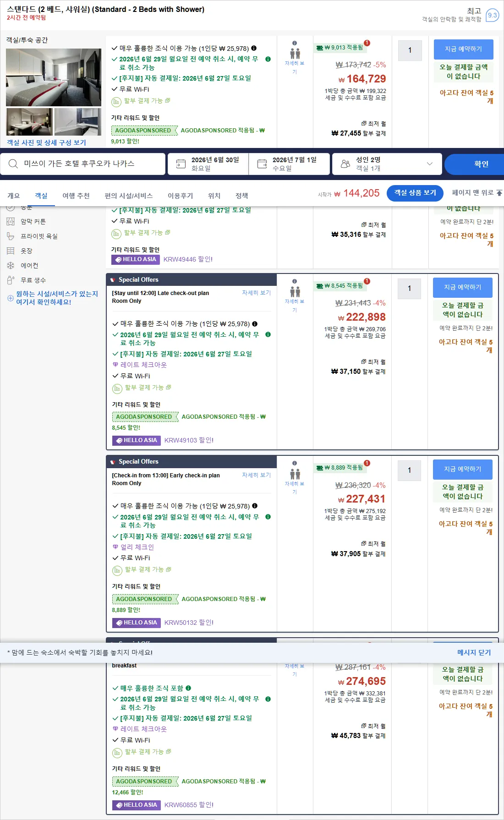The image size is (504, 820).
Task: Click the 에어컨 snowflake icon
Action: click(x=11, y=266)
